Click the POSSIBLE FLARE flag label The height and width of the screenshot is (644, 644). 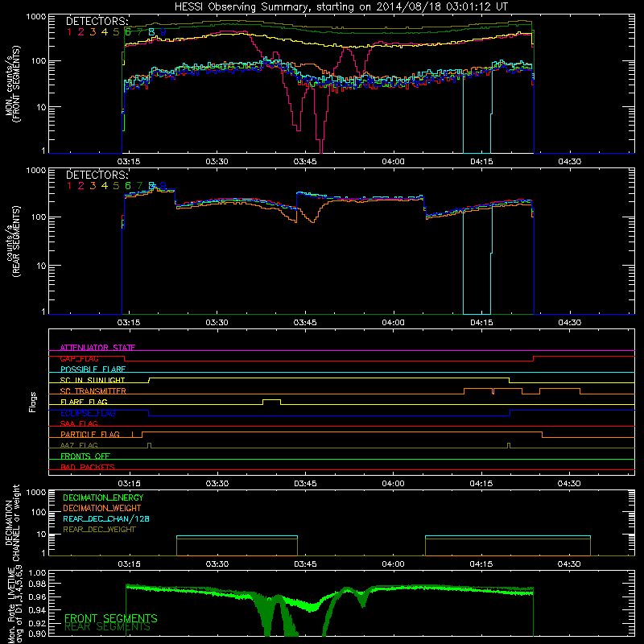93,369
